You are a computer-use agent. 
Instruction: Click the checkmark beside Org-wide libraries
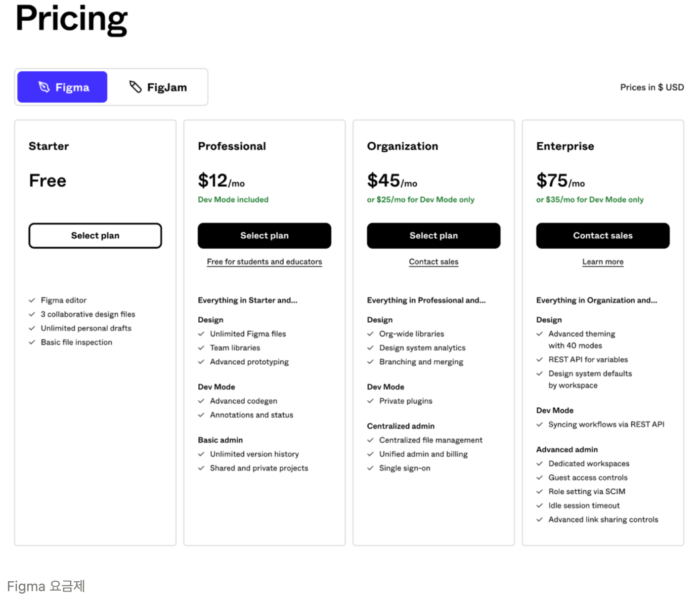(370, 334)
